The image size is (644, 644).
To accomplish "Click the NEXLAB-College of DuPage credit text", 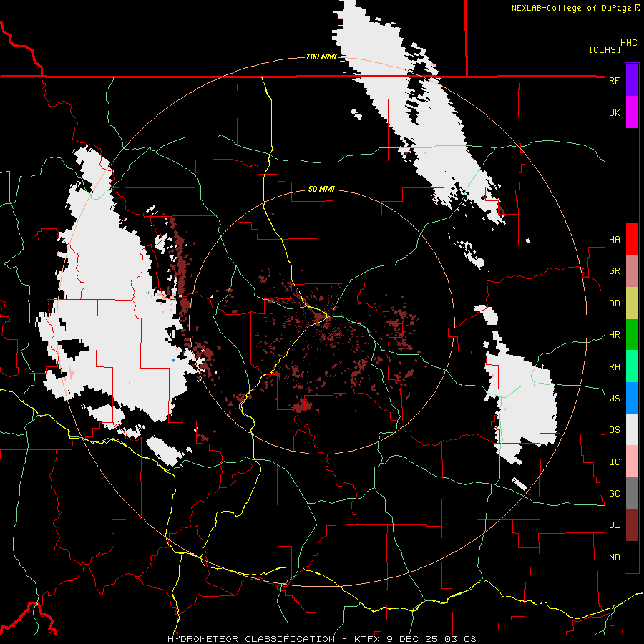I will click(x=571, y=8).
